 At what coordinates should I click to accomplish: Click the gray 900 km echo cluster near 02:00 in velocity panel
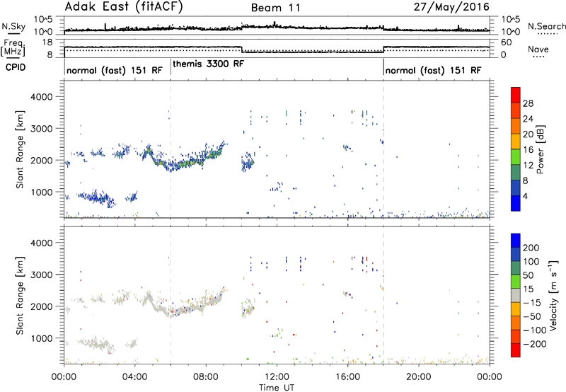pyautogui.click(x=97, y=343)
